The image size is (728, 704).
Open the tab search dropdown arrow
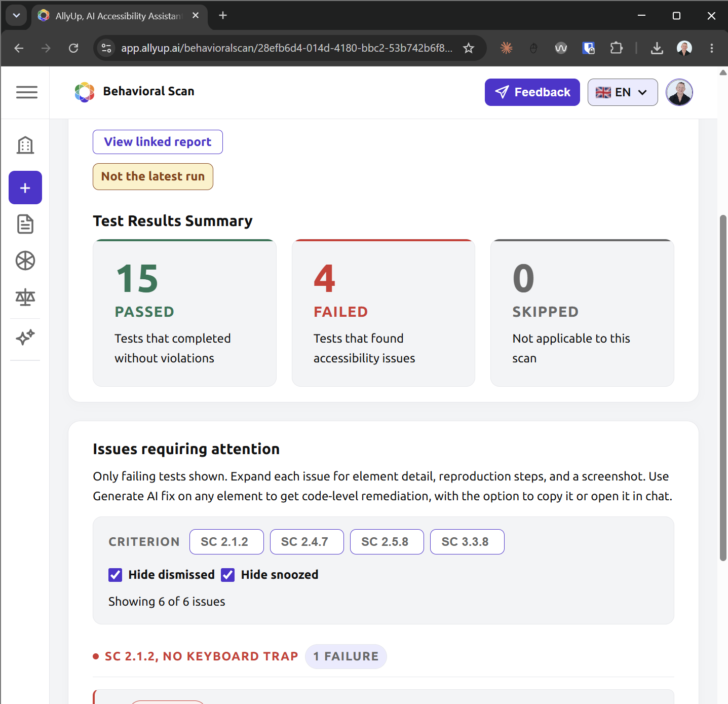pyautogui.click(x=16, y=16)
